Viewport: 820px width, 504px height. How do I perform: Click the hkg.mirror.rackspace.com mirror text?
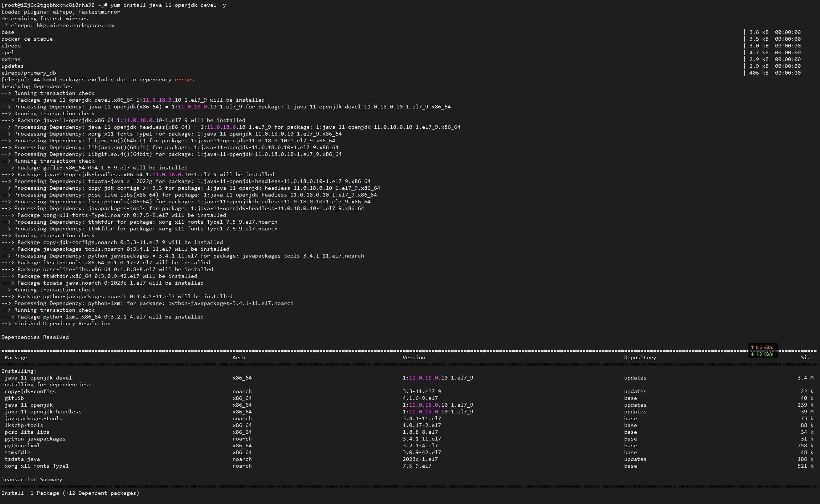75,25
